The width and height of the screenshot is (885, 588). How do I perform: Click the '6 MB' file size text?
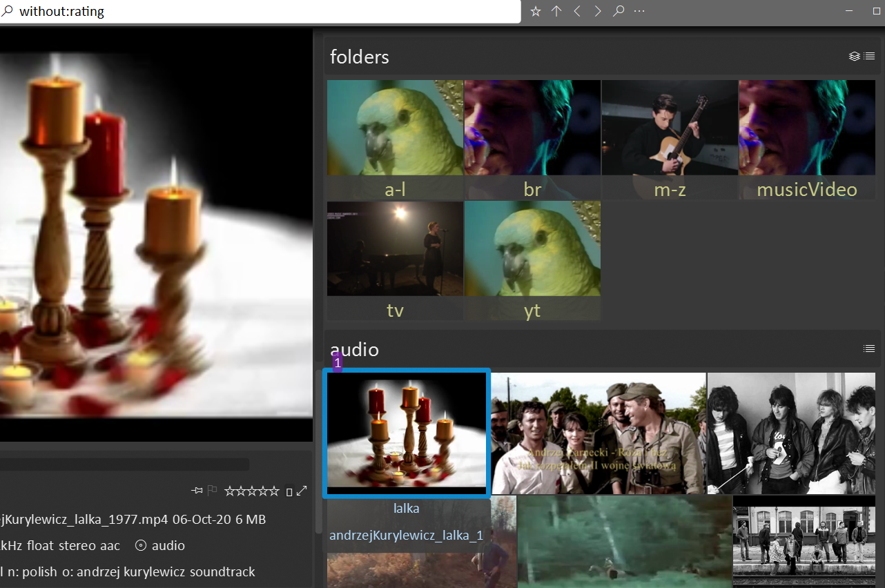pyautogui.click(x=251, y=520)
